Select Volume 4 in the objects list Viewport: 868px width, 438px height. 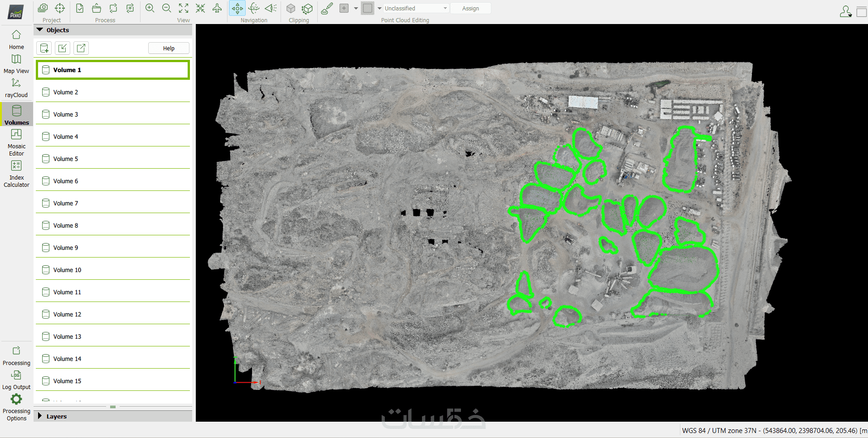pyautogui.click(x=113, y=136)
